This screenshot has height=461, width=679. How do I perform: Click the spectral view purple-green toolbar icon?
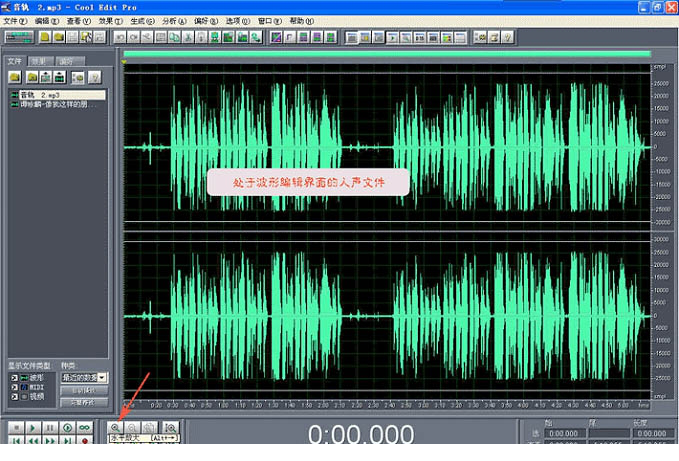tap(276, 38)
